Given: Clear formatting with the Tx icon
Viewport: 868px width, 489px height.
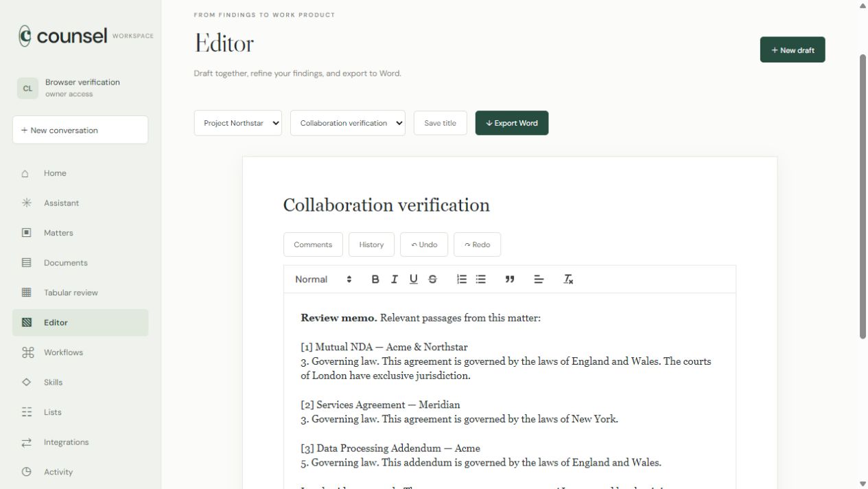Looking at the screenshot, I should pyautogui.click(x=568, y=279).
